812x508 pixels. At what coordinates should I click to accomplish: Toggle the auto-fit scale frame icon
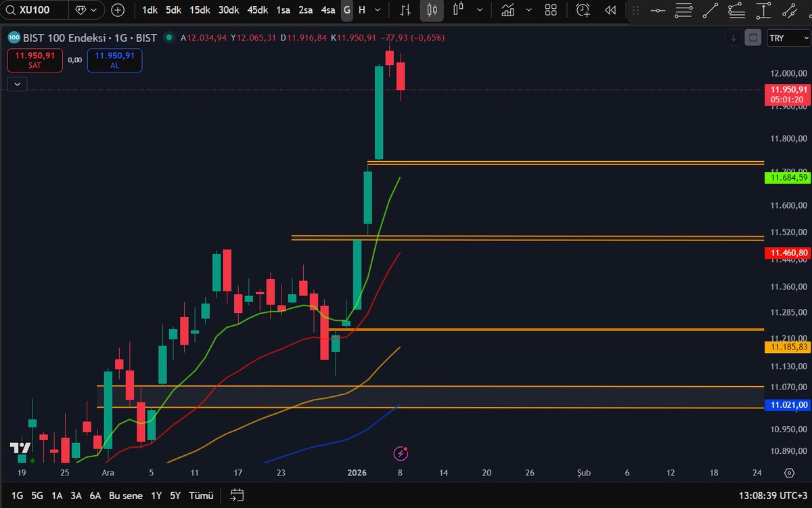752,38
